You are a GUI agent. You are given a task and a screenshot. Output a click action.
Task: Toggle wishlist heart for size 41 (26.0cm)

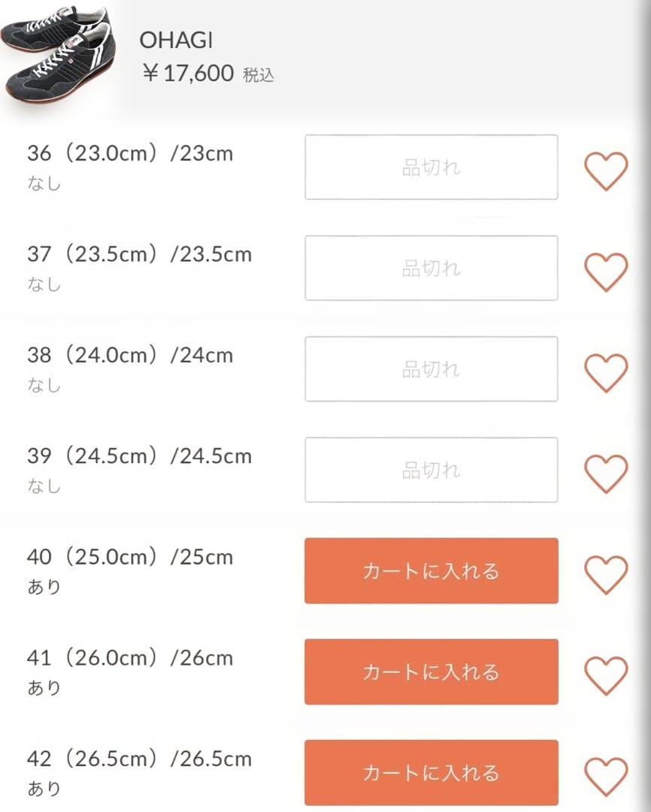tap(606, 675)
